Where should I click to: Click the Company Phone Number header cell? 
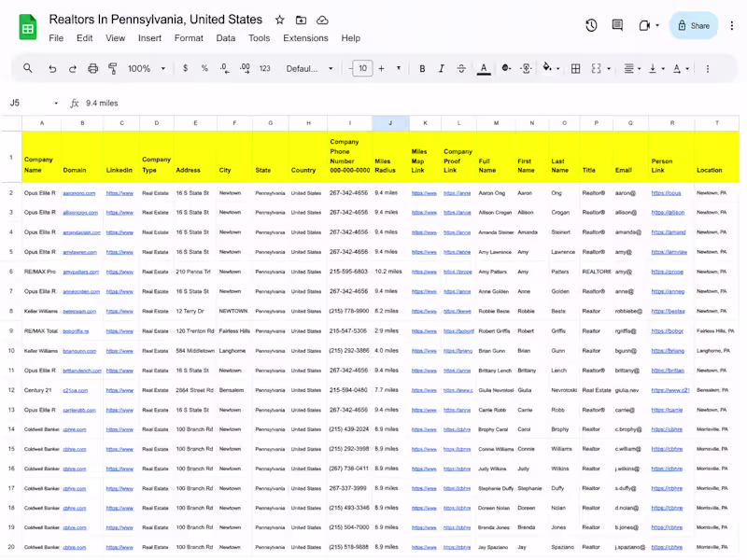point(349,156)
